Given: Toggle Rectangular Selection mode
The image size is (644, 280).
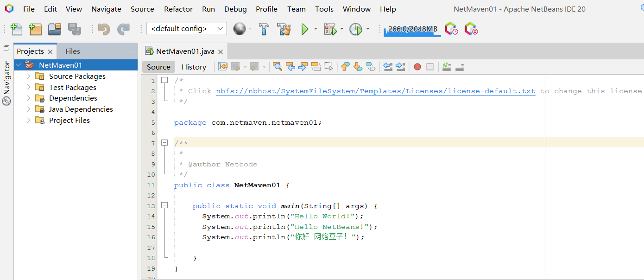Looking at the screenshot, I should coord(328,67).
